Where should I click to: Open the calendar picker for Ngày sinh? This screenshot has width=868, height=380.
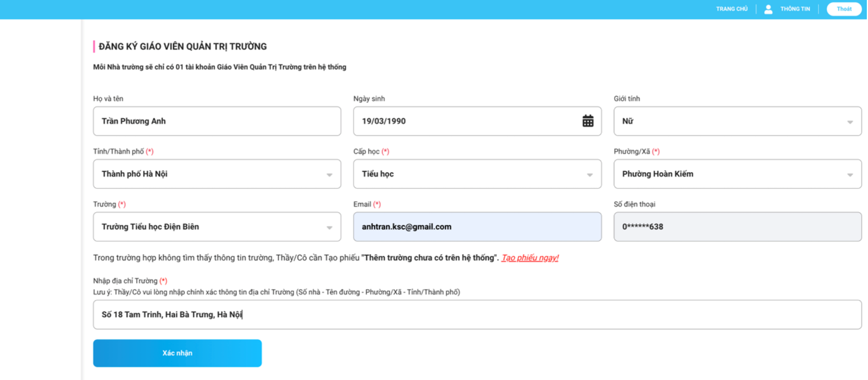(588, 121)
